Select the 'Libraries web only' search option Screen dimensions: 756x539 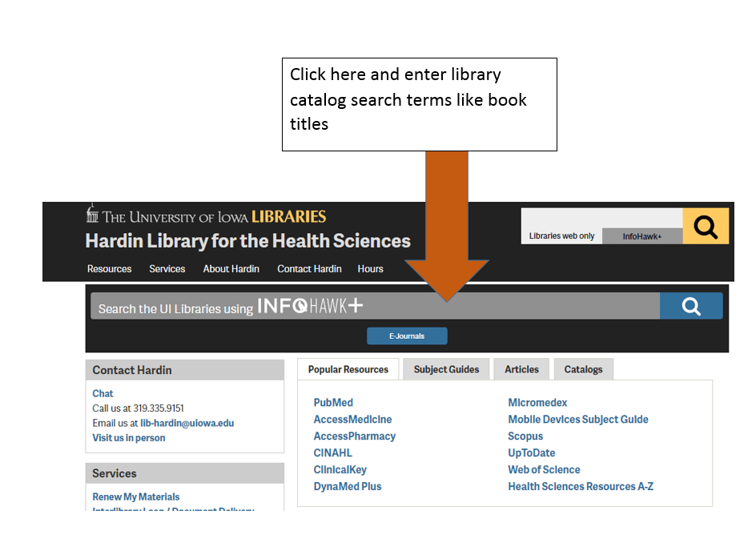pos(561,236)
